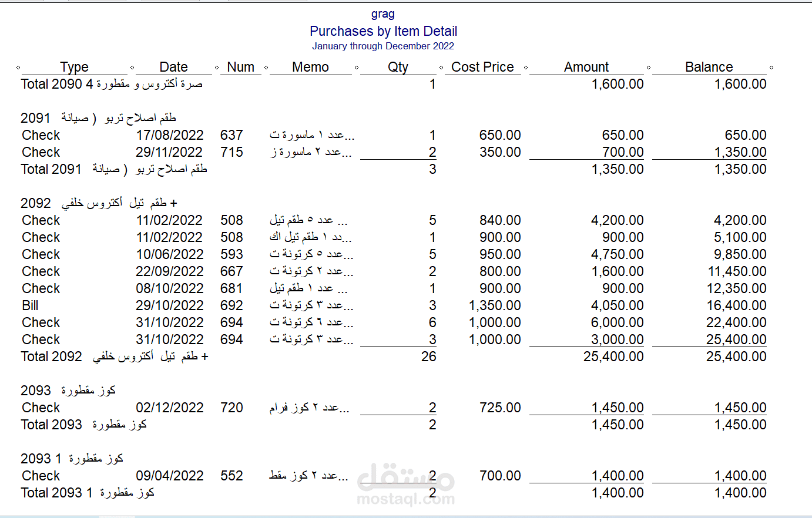
Task: Click the 12,350.00 balance value
Action: point(737,288)
